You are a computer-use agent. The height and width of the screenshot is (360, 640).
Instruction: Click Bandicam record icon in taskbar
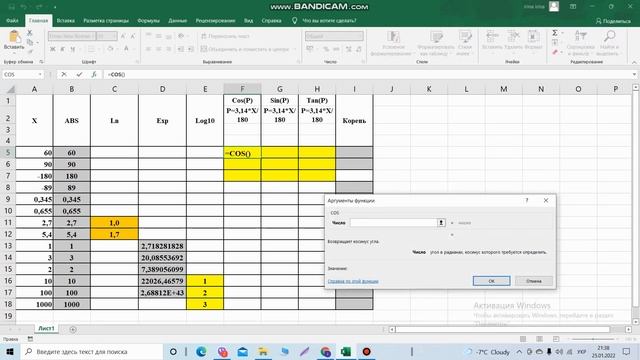[367, 351]
